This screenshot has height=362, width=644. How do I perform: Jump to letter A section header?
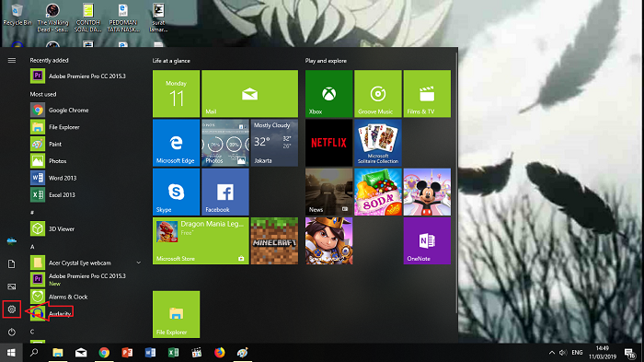click(32, 247)
